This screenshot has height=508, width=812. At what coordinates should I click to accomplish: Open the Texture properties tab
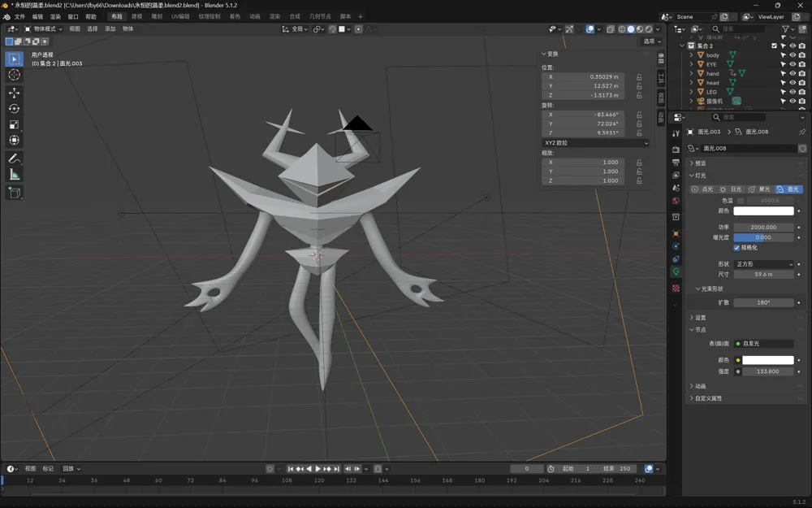[x=676, y=289]
